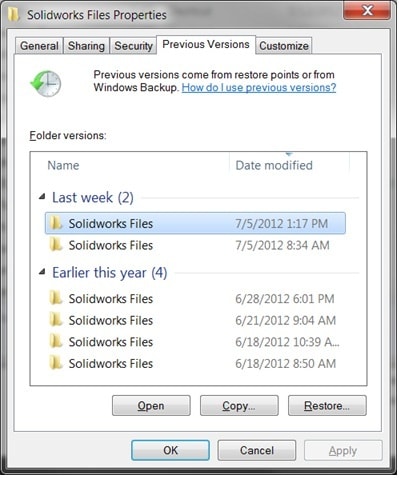Click folder icon of 6/18/2012 8:50 AM version
399x478 pixels.
pos(55,363)
